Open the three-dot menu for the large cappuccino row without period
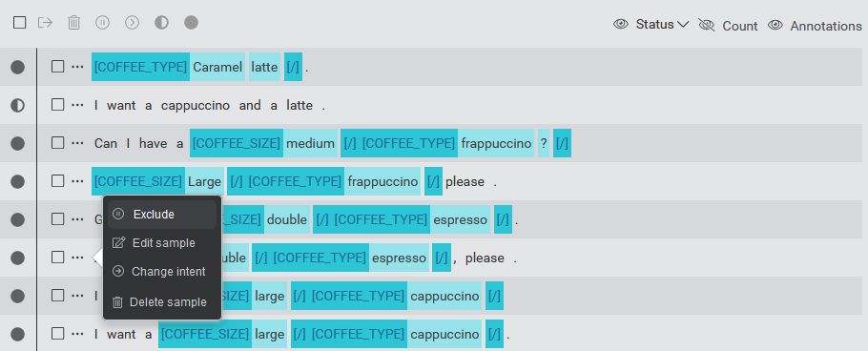Viewport: 868px width, 351px height. pyautogui.click(x=77, y=296)
